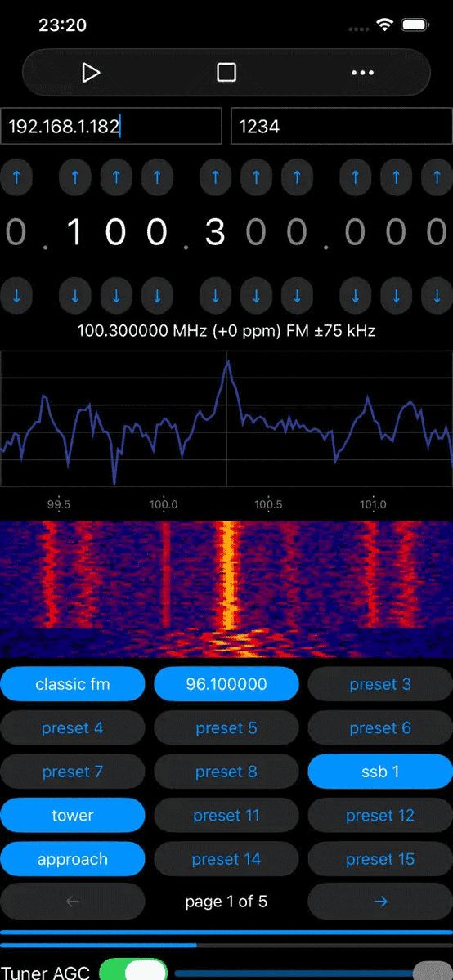Select the classic fm preset
Screen dimensions: 453x980
(73, 684)
